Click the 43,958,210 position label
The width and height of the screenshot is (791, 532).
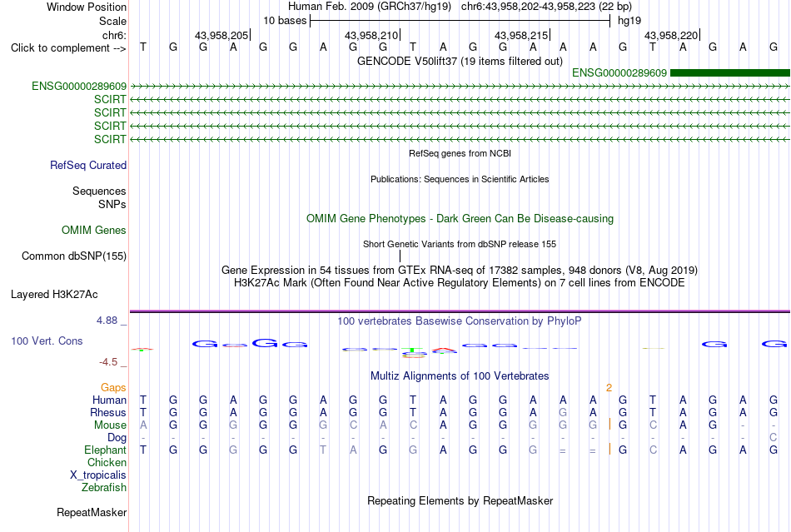371,35
